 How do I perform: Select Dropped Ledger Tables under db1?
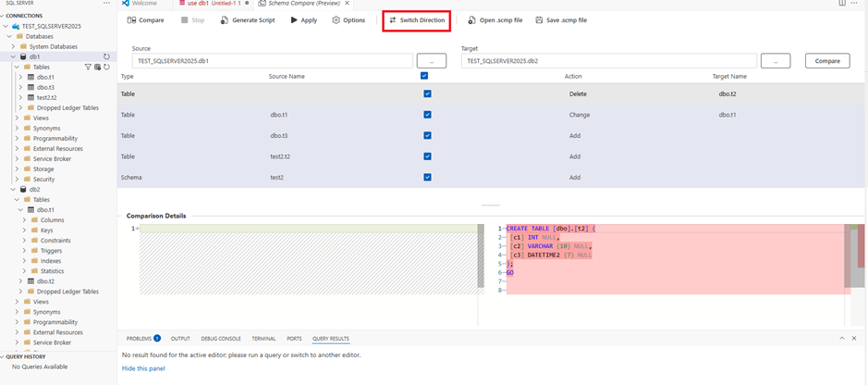click(67, 108)
